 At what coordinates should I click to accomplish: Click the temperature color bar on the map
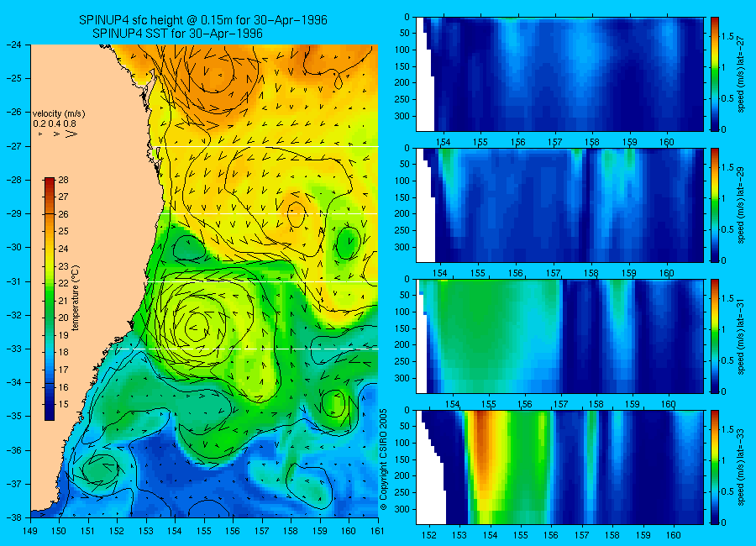50,299
